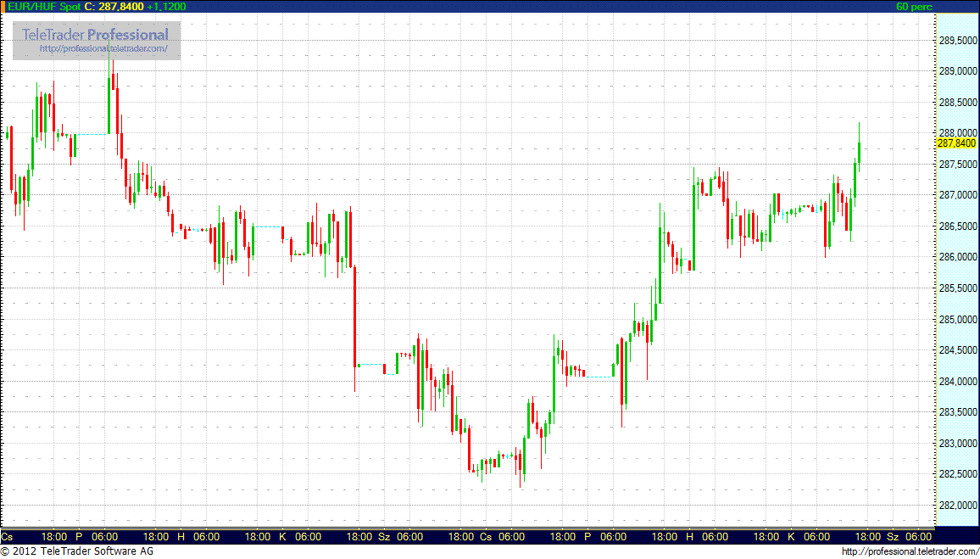Click the 282,5000 price axis label
Image resolution: width=980 pixels, height=559 pixels.
point(958,474)
